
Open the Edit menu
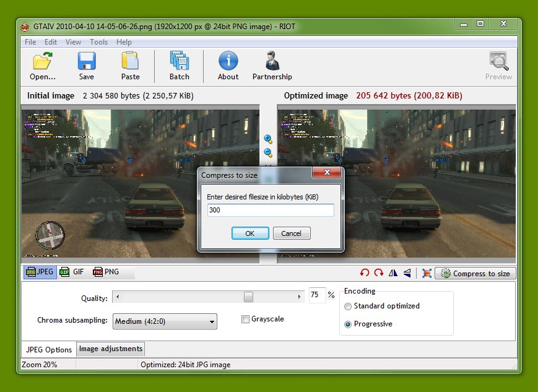click(x=50, y=42)
